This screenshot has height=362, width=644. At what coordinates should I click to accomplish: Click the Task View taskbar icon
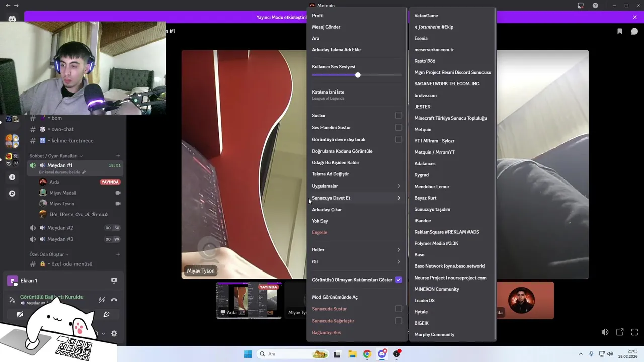(x=337, y=354)
